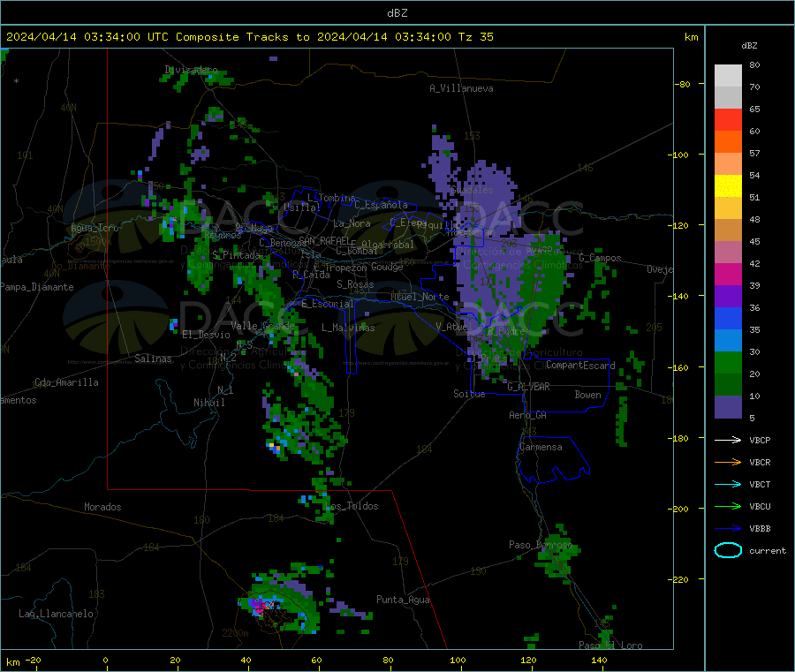Click the 'S_Pintada' map label
The height and width of the screenshot is (672, 795).
(x=236, y=255)
